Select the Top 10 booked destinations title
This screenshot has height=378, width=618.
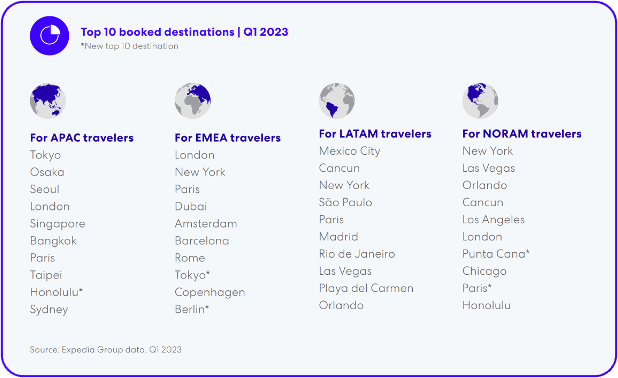tap(184, 32)
